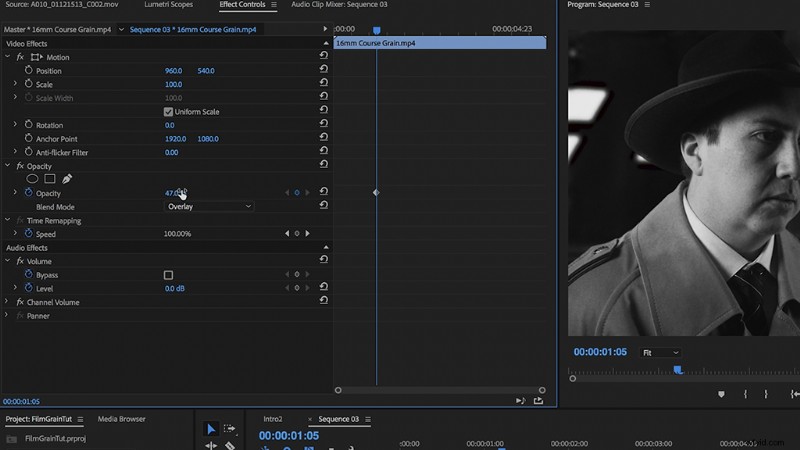This screenshot has height=450, width=800.
Task: Switch to the Intro2 sequence tab
Action: coord(272,419)
